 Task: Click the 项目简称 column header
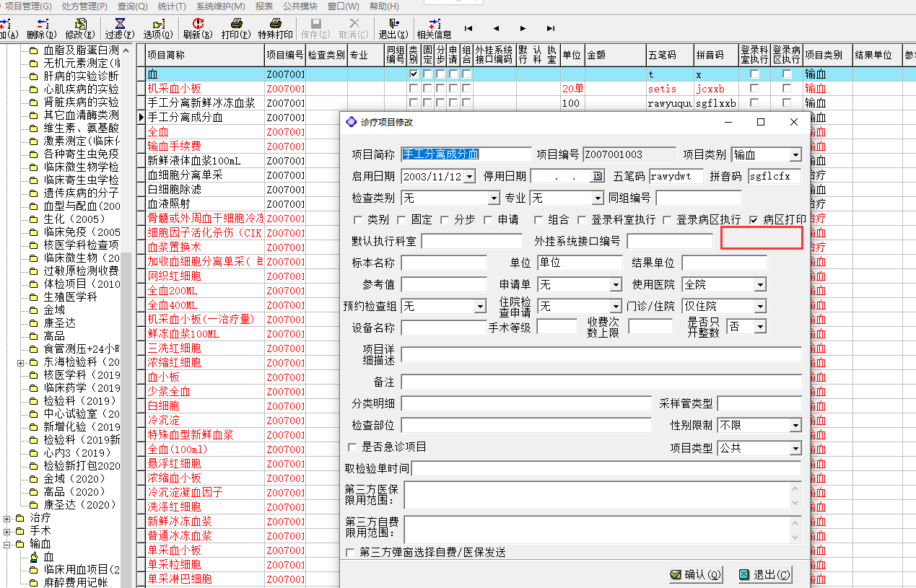(x=204, y=55)
